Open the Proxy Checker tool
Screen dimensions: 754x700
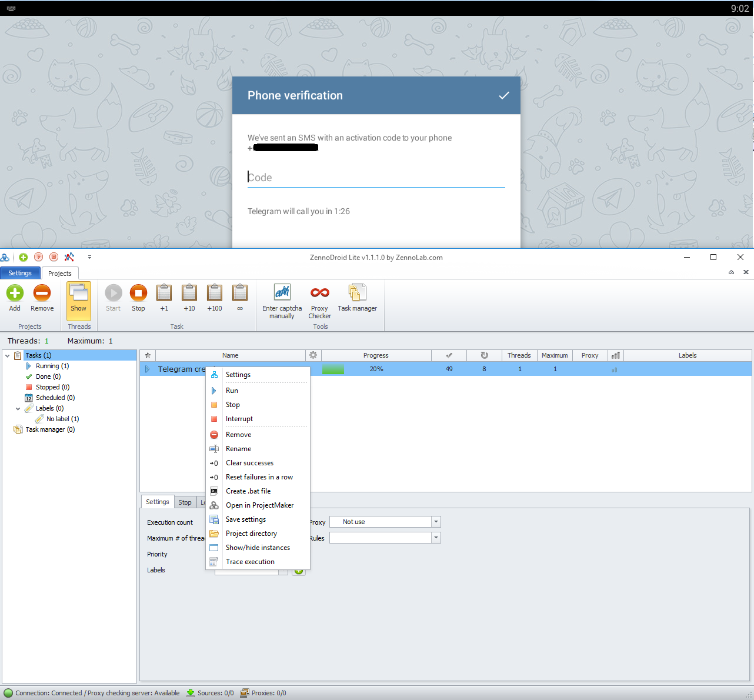(319, 301)
